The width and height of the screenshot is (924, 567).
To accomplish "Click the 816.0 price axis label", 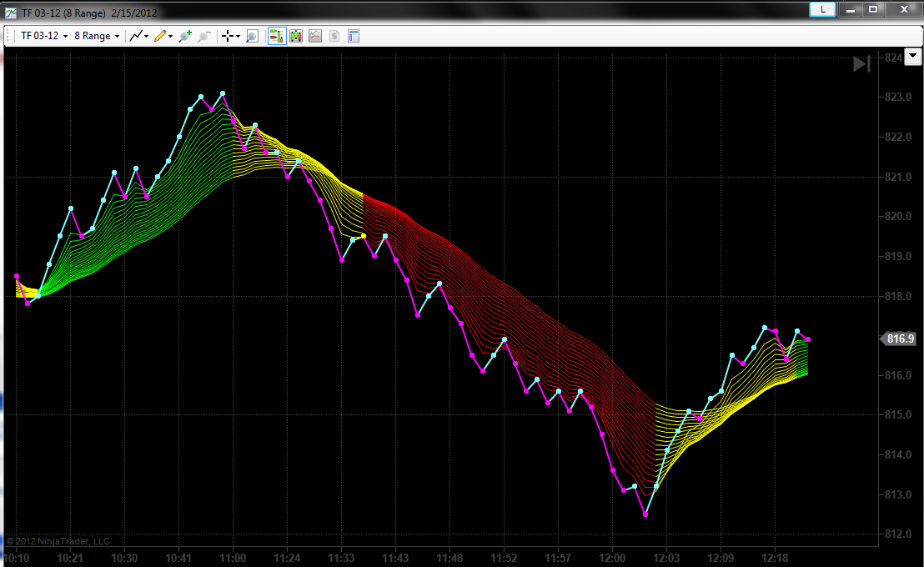I will coord(898,375).
